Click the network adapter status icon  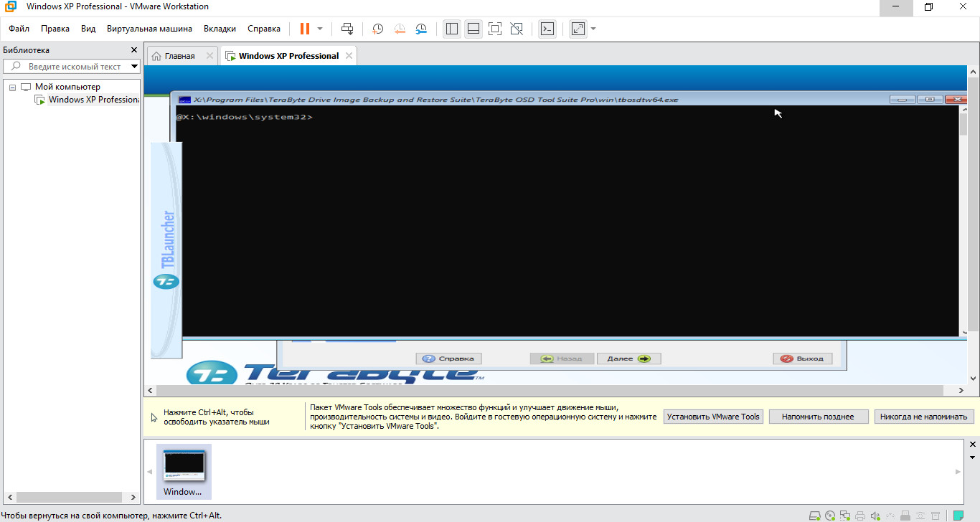click(845, 516)
